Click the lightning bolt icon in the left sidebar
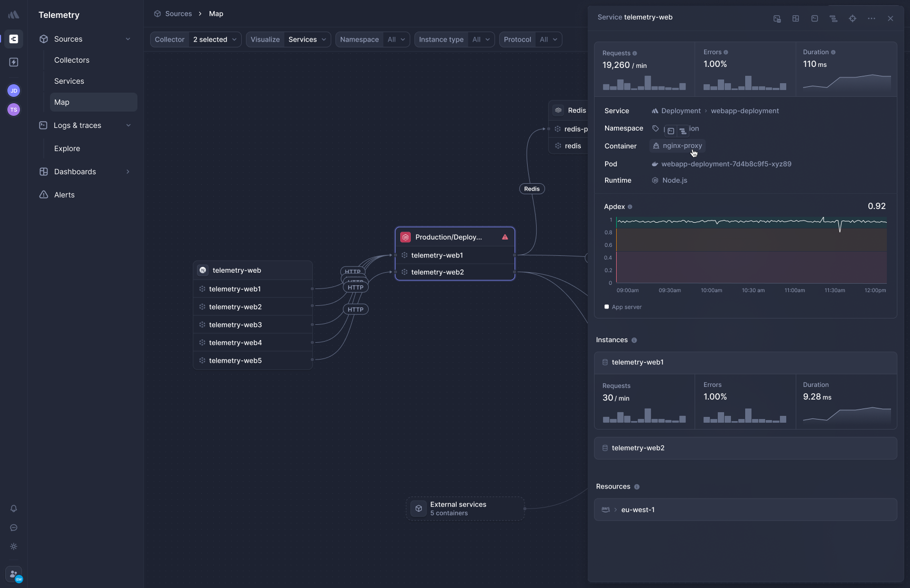 click(14, 62)
